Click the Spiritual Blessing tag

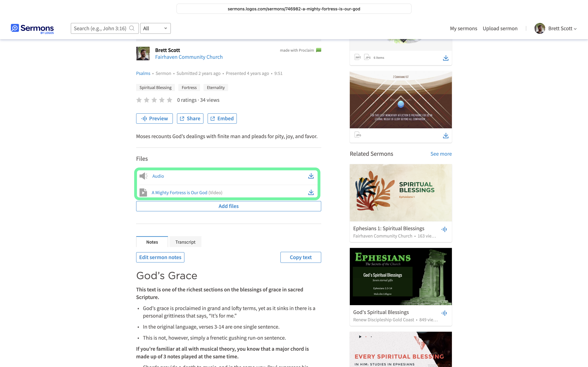tap(156, 88)
